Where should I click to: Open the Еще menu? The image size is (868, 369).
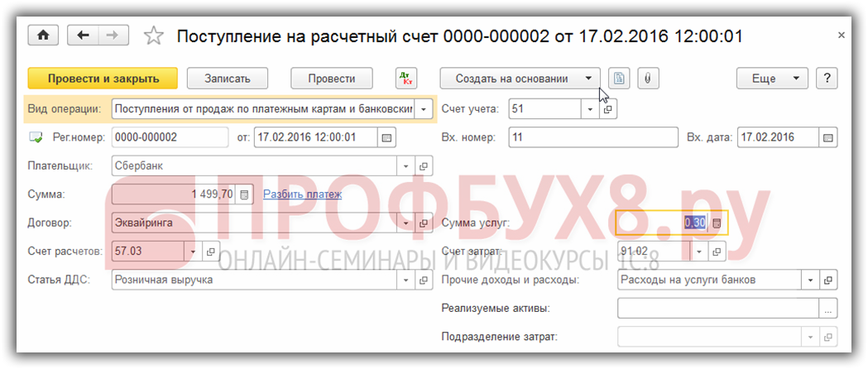tap(772, 79)
